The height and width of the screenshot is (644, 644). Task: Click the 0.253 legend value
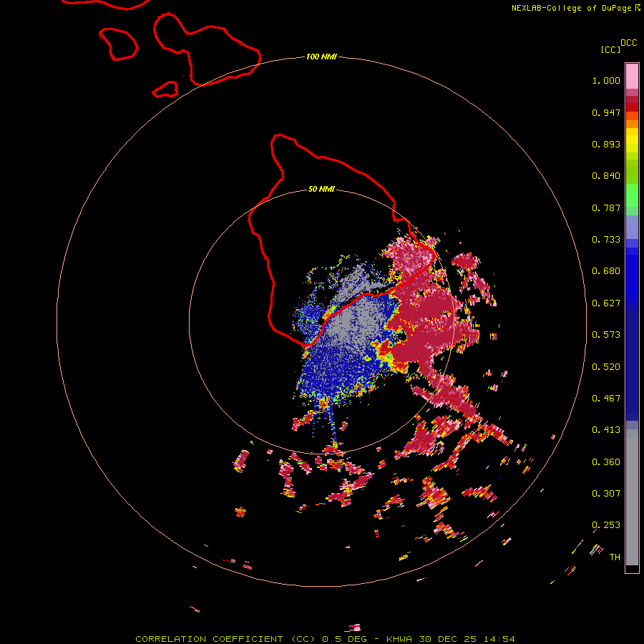[x=606, y=525]
